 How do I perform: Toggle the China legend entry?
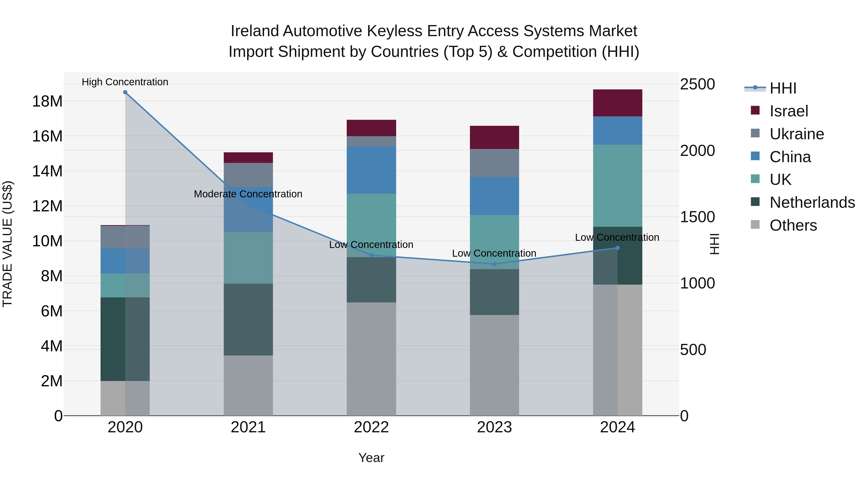click(780, 157)
